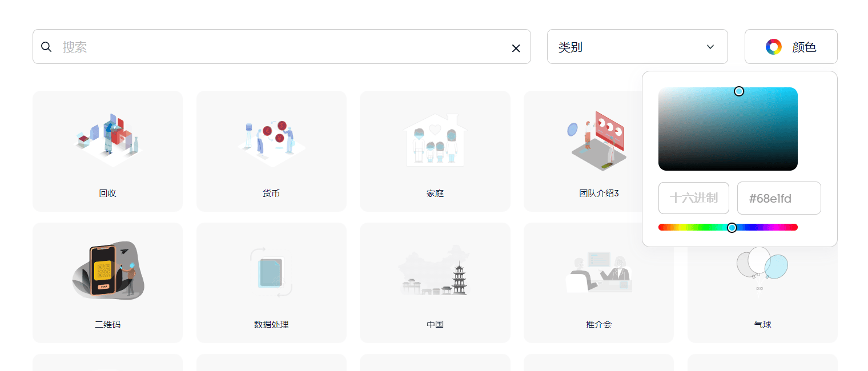This screenshot has width=868, height=371.
Task: Select the 推介会 pitch illustration
Action: [598, 282]
